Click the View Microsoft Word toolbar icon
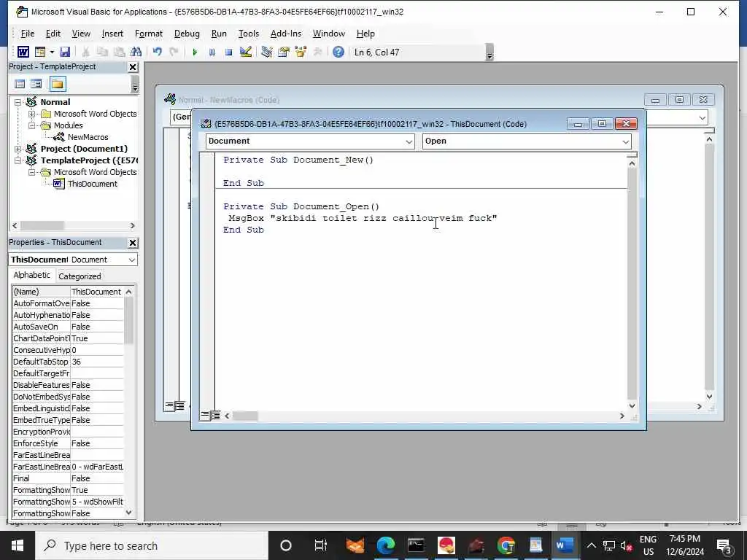 (23, 52)
